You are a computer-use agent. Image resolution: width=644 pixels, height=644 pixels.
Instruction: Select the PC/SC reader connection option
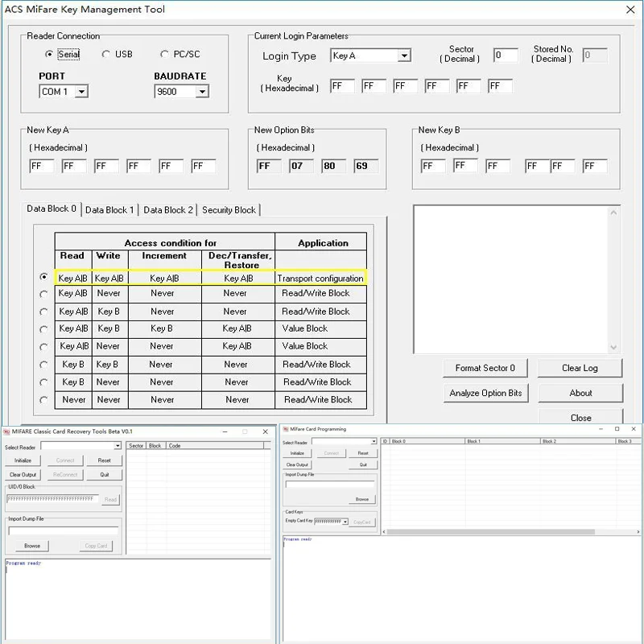click(164, 54)
